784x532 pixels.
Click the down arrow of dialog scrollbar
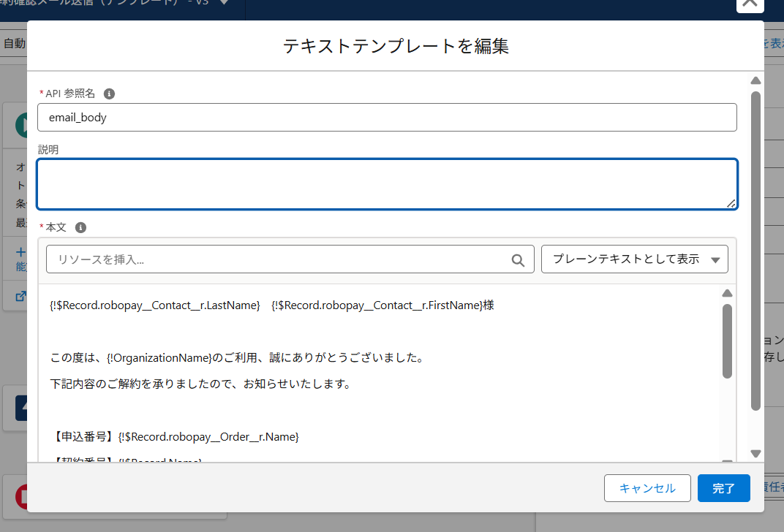point(756,454)
